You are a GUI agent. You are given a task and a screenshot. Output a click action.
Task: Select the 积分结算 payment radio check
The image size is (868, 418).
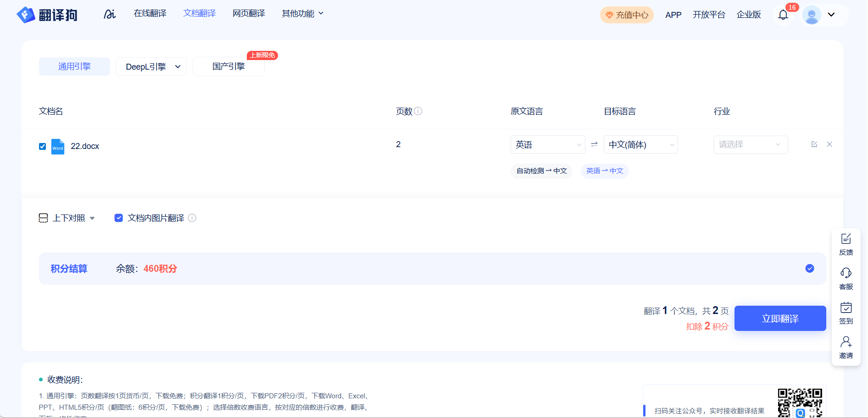pyautogui.click(x=810, y=269)
